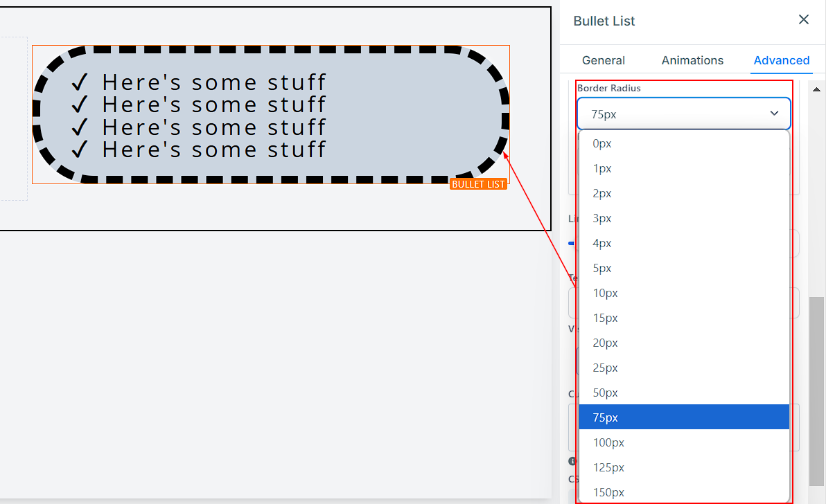Image resolution: width=826 pixels, height=504 pixels.
Task: Switch to the General tab
Action: pyautogui.click(x=603, y=60)
